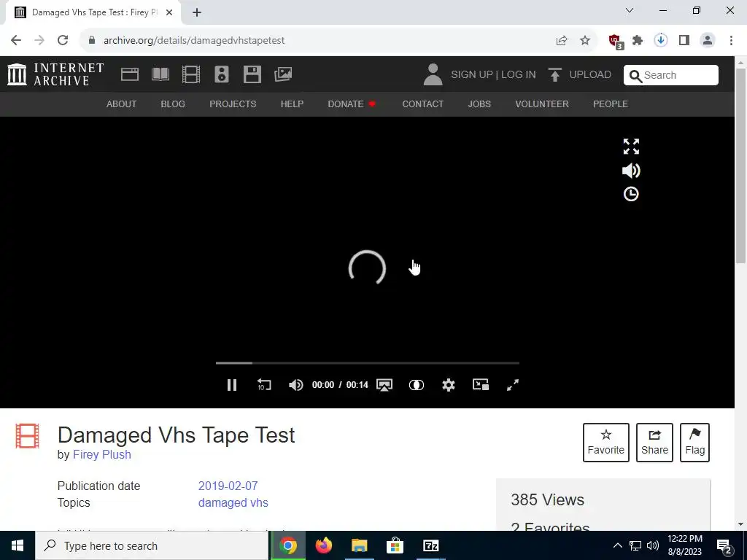This screenshot has height=560, width=747.
Task: Click the Flag button
Action: click(x=694, y=443)
